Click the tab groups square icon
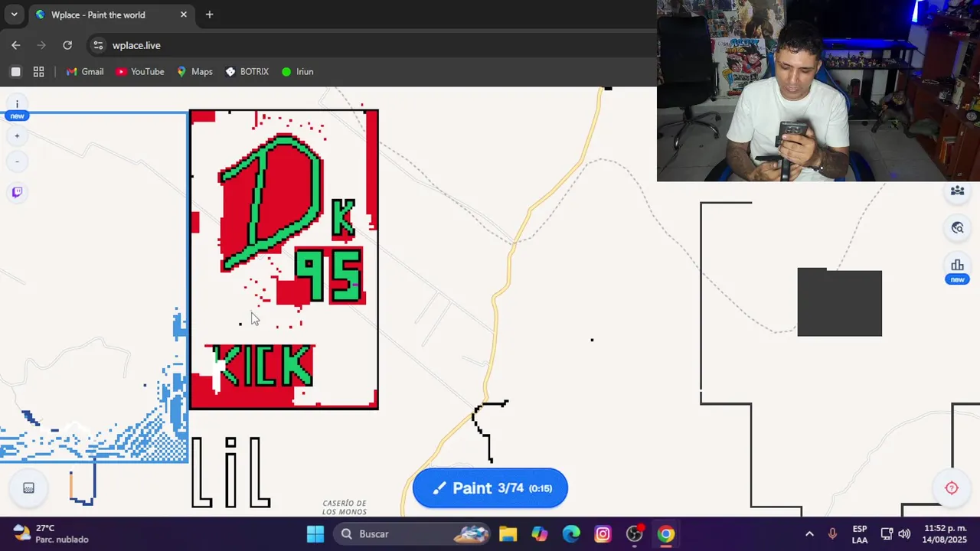The image size is (980, 551). point(15,72)
